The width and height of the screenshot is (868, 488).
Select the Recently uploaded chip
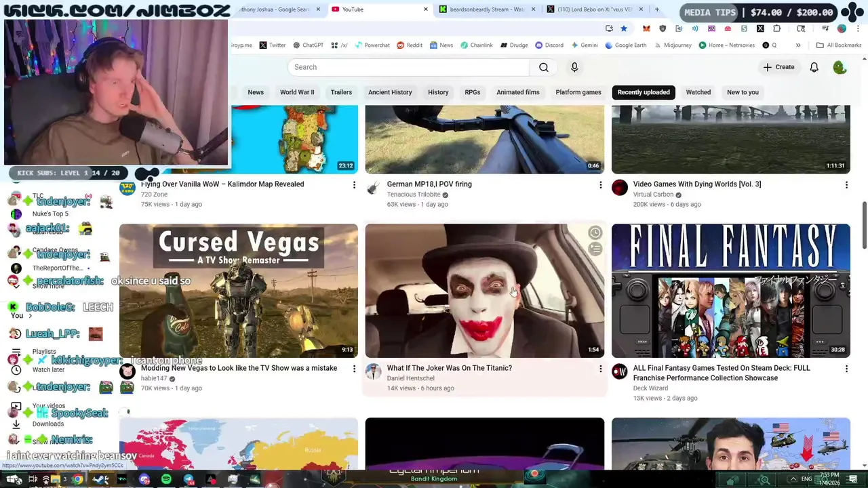(x=644, y=92)
